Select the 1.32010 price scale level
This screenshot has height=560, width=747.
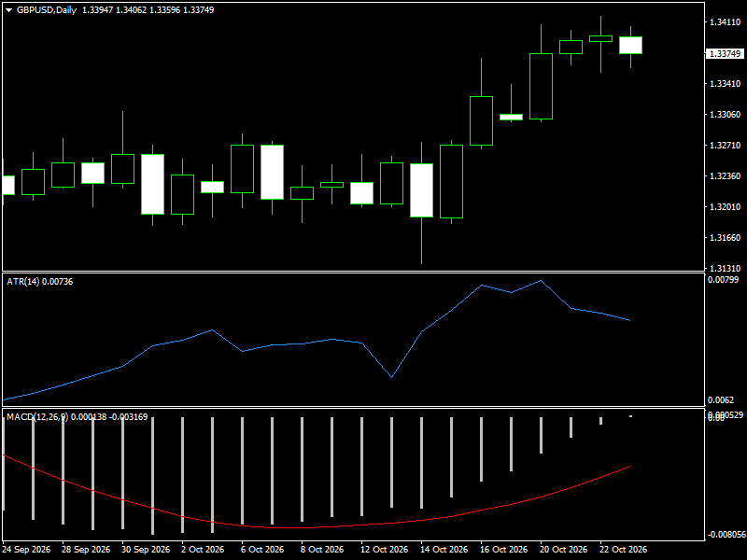pyautogui.click(x=726, y=206)
